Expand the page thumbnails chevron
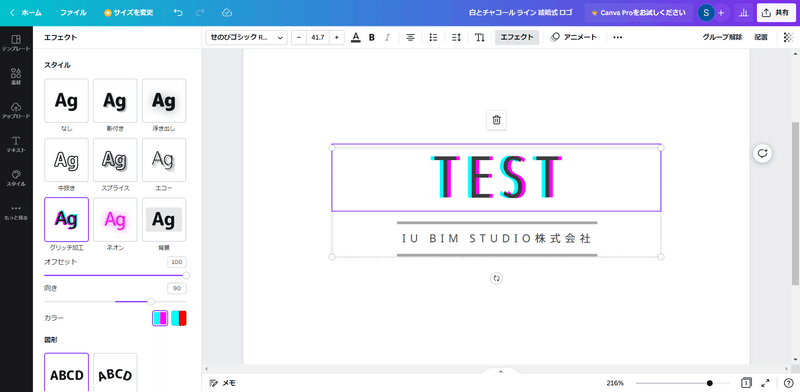This screenshot has height=392, width=800. pyautogui.click(x=501, y=372)
